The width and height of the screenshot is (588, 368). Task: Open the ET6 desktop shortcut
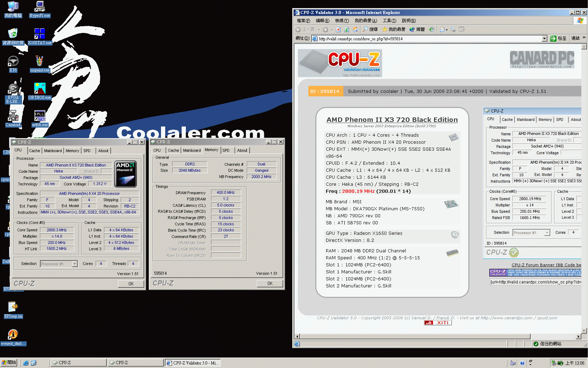[13, 63]
